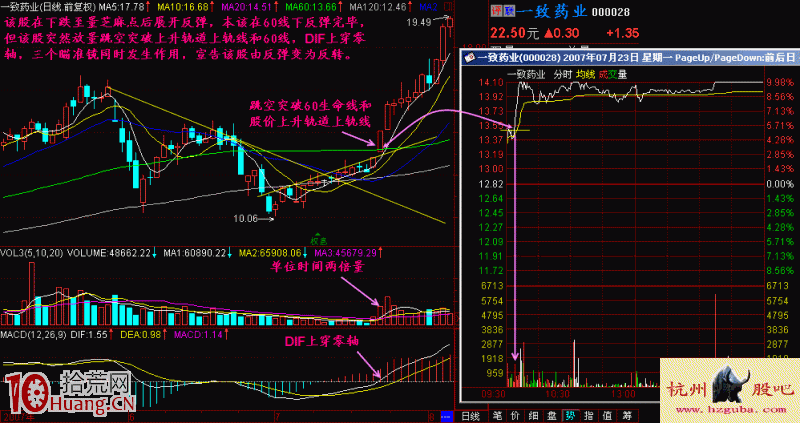This screenshot has height=423, width=800.
Task: Switch to the 日线 daily chart tab
Action: (470, 416)
